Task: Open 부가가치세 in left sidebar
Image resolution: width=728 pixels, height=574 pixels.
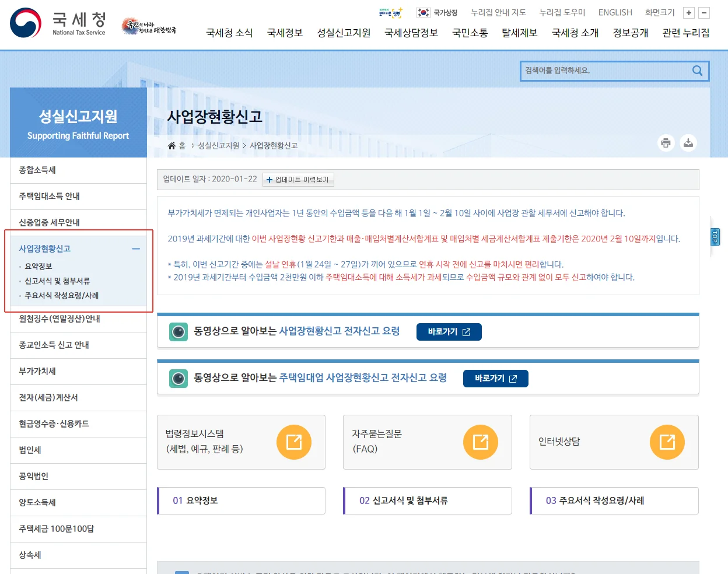Action: coord(37,372)
